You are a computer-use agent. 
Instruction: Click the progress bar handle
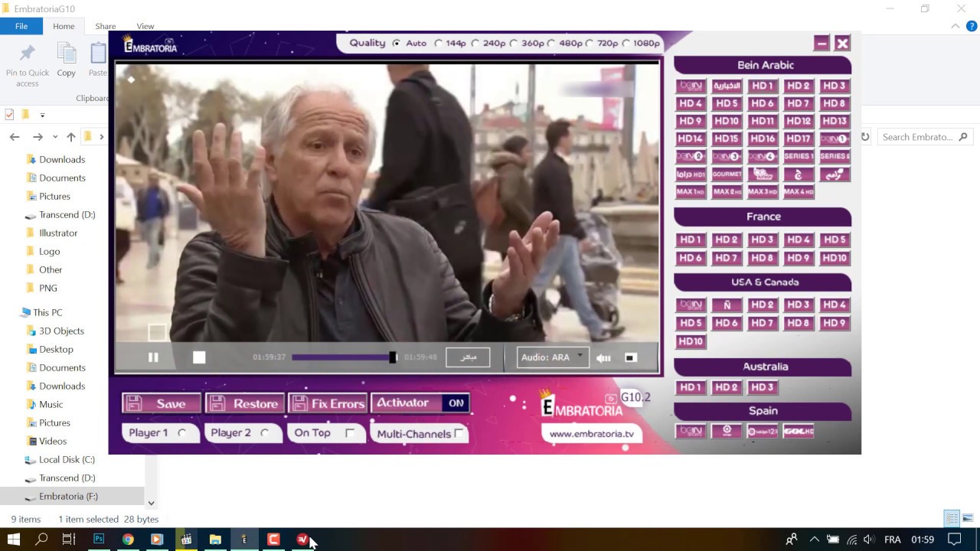point(393,357)
